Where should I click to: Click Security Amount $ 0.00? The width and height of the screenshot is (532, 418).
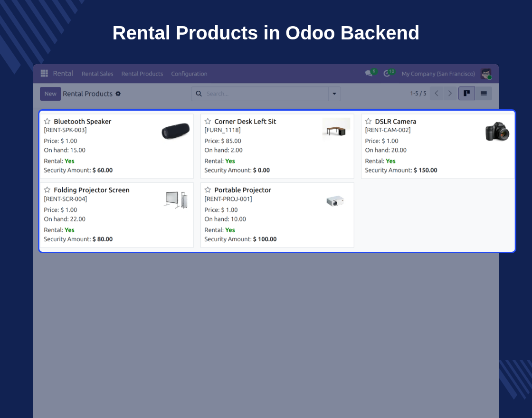(x=237, y=170)
